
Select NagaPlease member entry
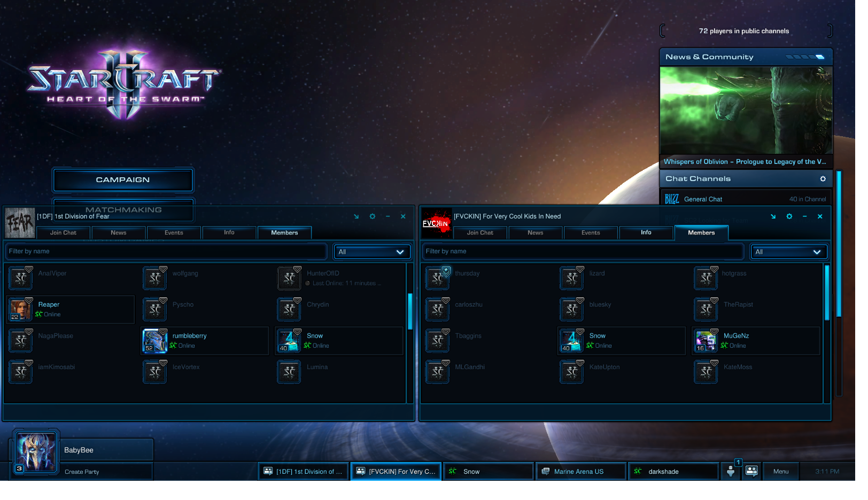click(71, 341)
